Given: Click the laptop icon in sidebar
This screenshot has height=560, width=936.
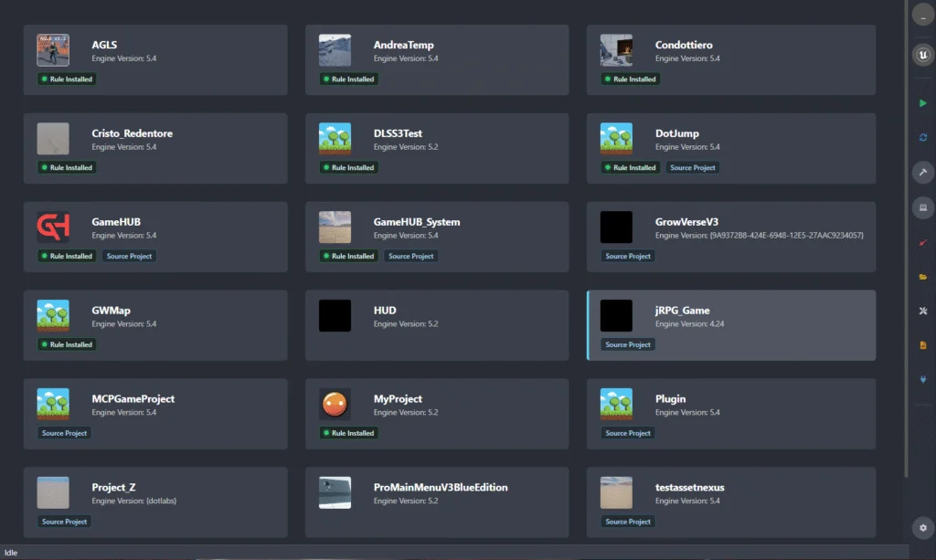Looking at the screenshot, I should pos(922,208).
